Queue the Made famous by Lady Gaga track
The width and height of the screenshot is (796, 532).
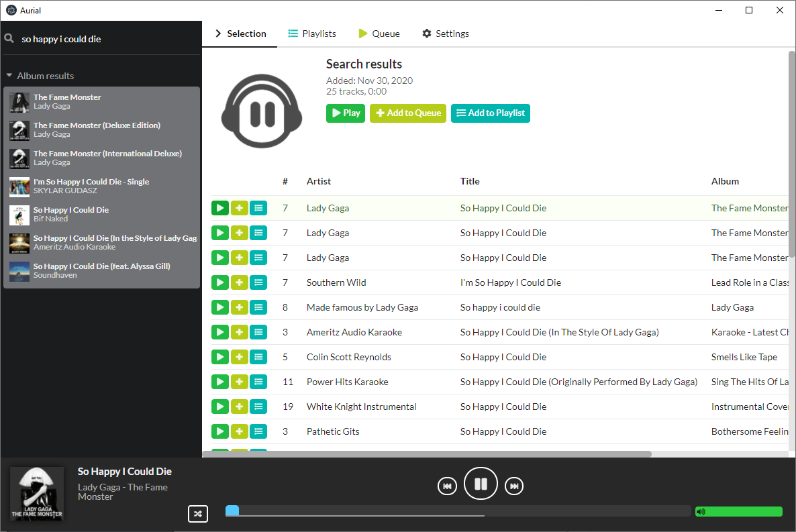point(239,308)
